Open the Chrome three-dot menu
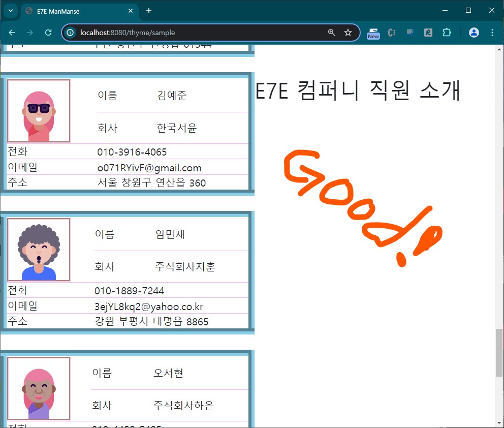This screenshot has width=504, height=428. pos(492,33)
